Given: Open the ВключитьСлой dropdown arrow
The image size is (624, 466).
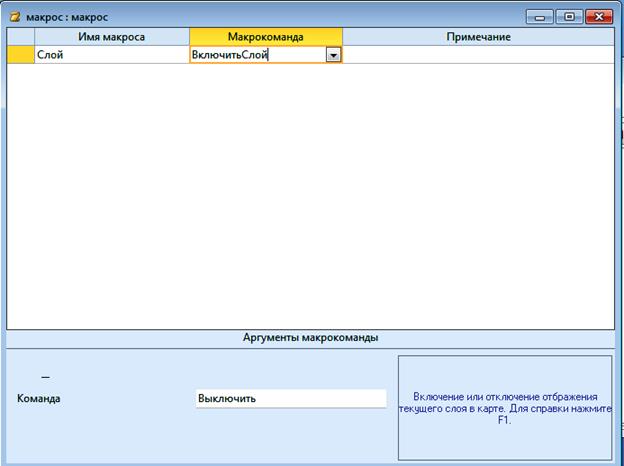Looking at the screenshot, I should pos(333,56).
